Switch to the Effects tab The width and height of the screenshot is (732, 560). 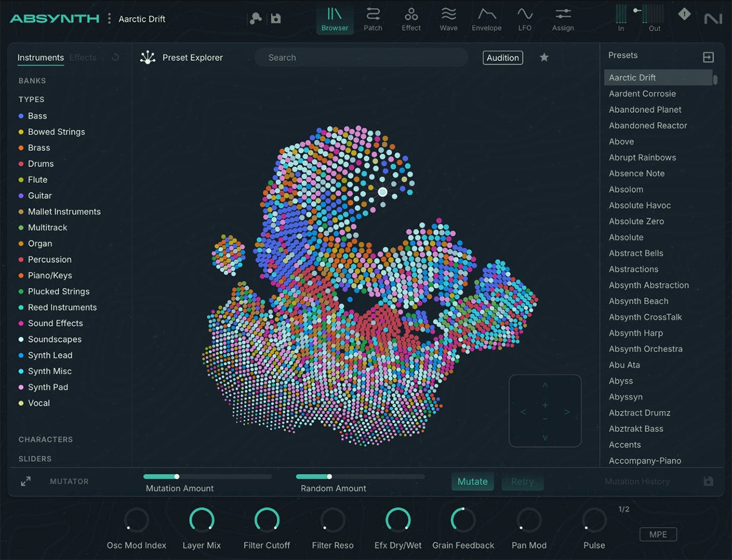point(82,58)
